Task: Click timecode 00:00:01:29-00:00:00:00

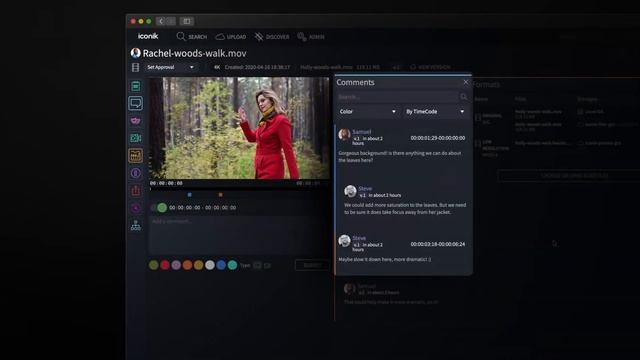Action: (x=438, y=138)
